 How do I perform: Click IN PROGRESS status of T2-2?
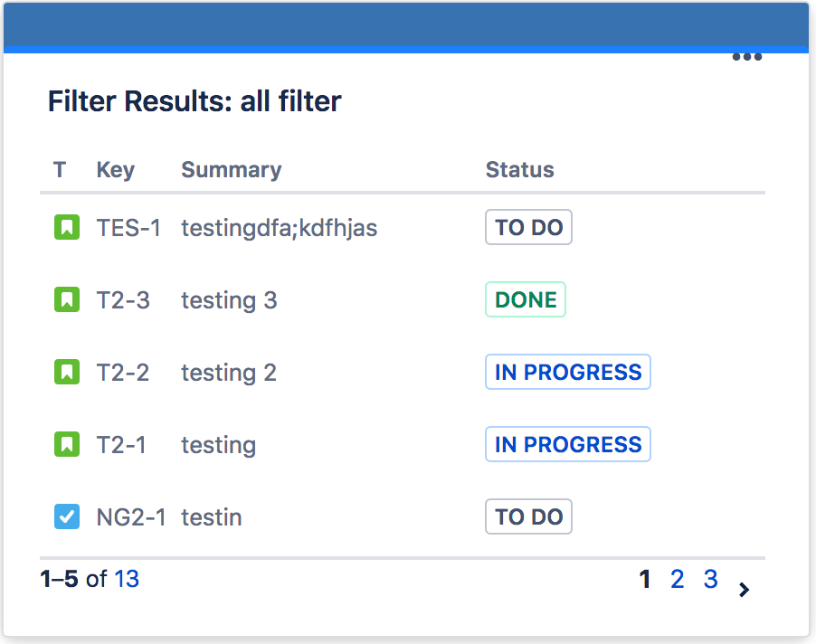coord(568,373)
